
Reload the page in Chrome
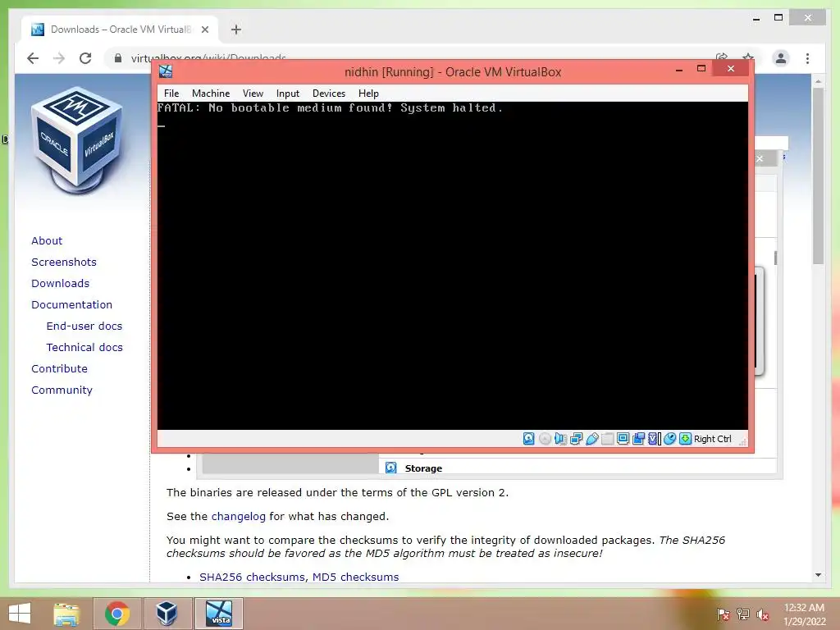coord(85,58)
